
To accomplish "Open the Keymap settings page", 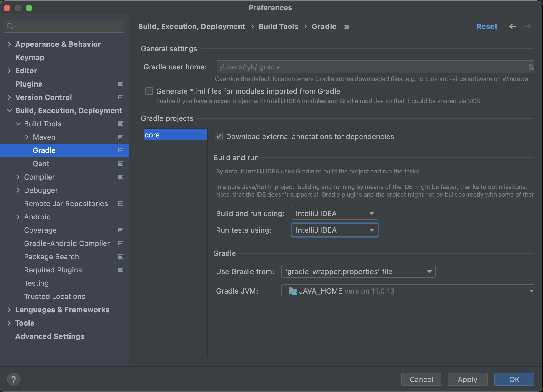I will click(30, 58).
